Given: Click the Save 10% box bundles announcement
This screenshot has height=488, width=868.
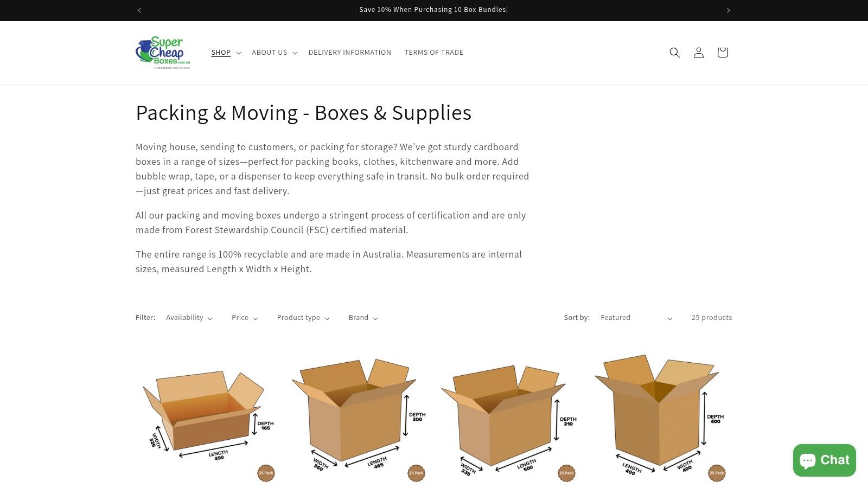Looking at the screenshot, I should (x=433, y=10).
